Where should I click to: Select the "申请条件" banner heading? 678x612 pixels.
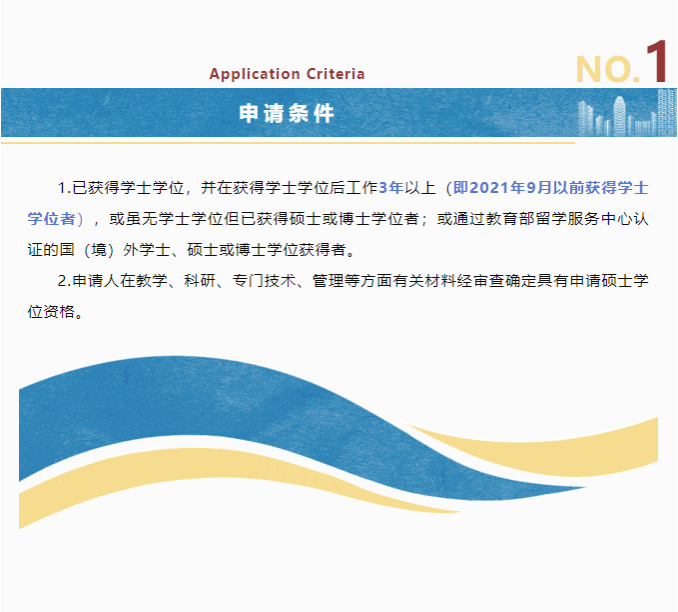tap(287, 113)
